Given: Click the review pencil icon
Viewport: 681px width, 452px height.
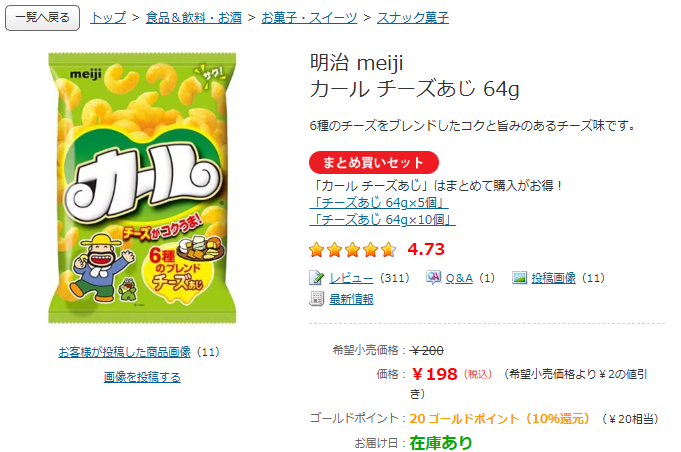Looking at the screenshot, I should pyautogui.click(x=317, y=278).
